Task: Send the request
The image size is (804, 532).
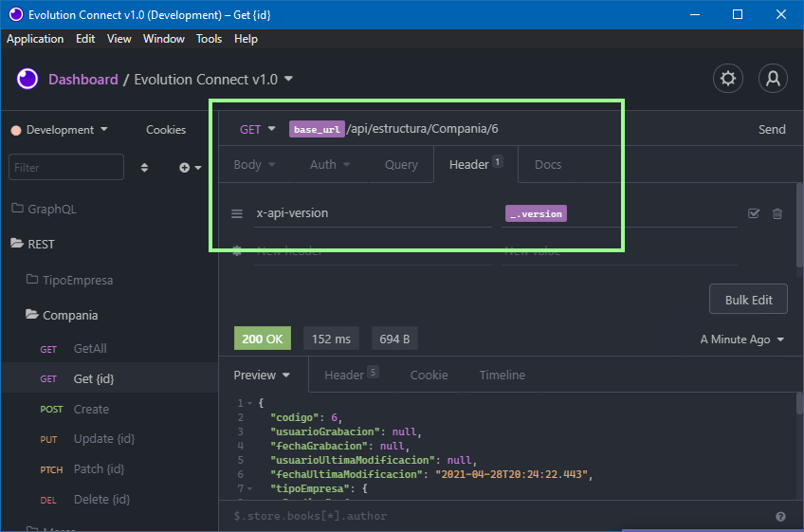Action: click(x=772, y=129)
